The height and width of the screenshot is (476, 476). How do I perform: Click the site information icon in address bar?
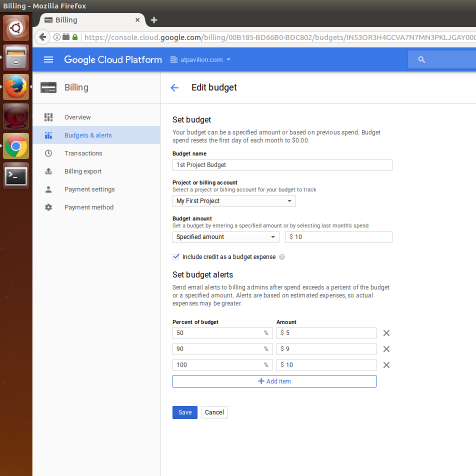tap(57, 37)
